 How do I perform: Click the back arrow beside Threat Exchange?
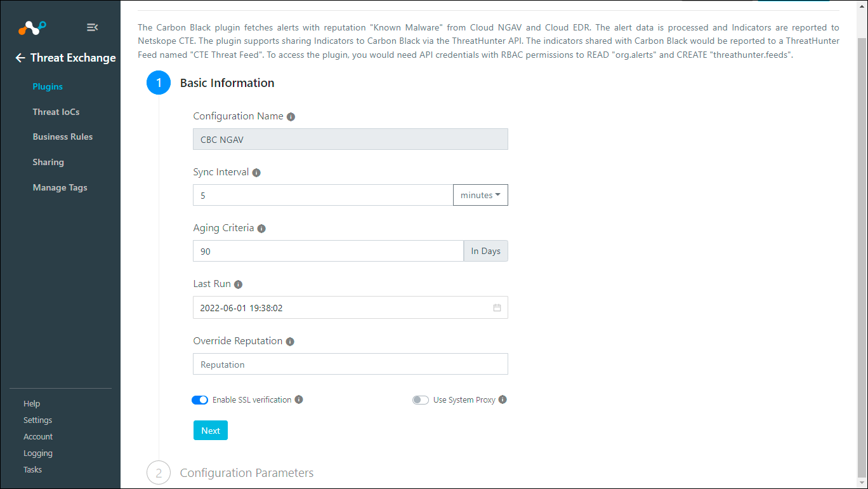tap(20, 58)
